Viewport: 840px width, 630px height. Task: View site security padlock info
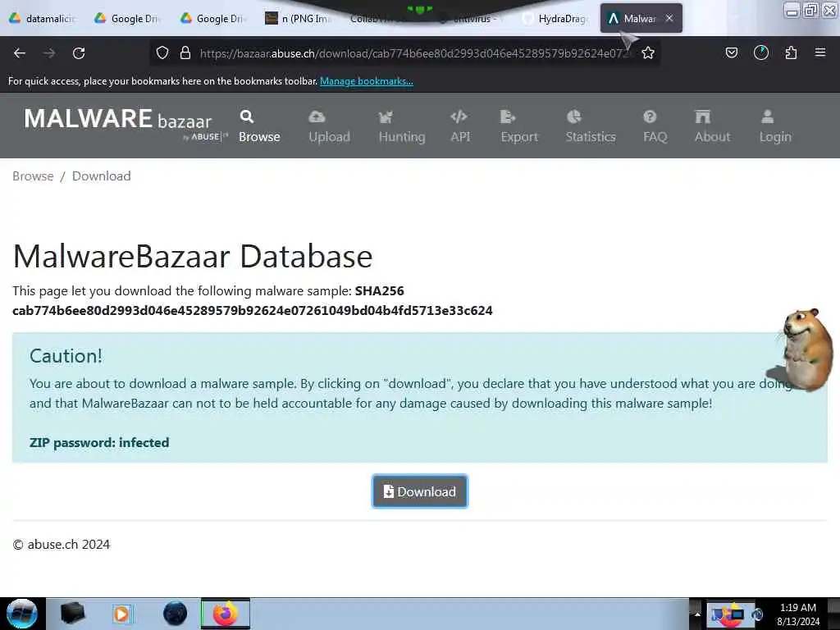(x=185, y=52)
